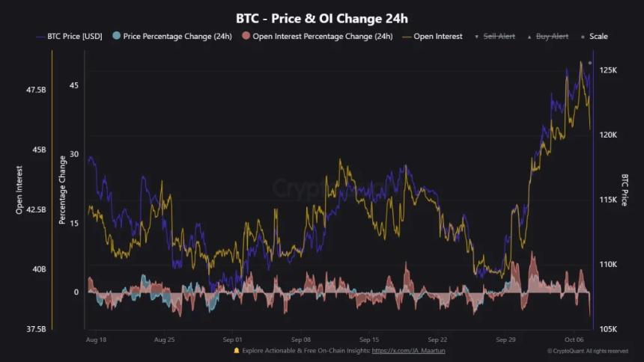This screenshot has height=362, width=644.
Task: Click the orange Open Interest line marker
Action: pos(408,36)
